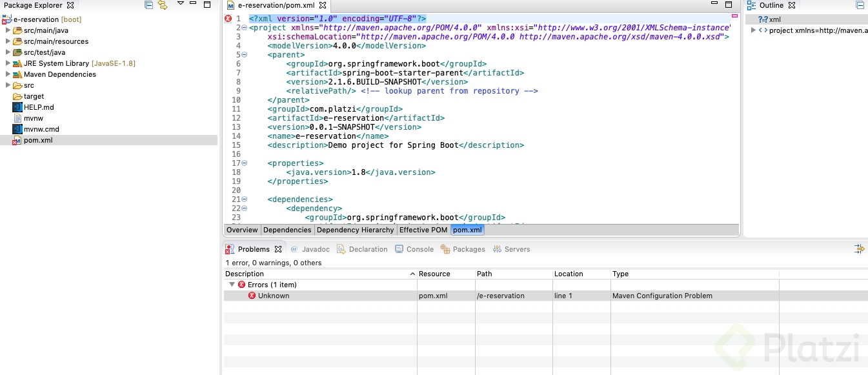Open the Javadoc view tab
This screenshot has width=868, height=375.
click(x=310, y=249)
